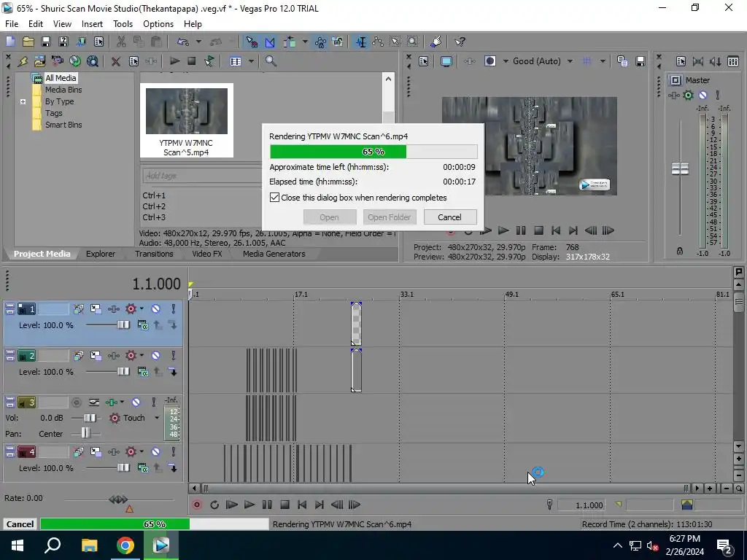Click the Import Media icon in Project Media
Image resolution: width=747 pixels, height=560 pixels.
[x=40, y=61]
